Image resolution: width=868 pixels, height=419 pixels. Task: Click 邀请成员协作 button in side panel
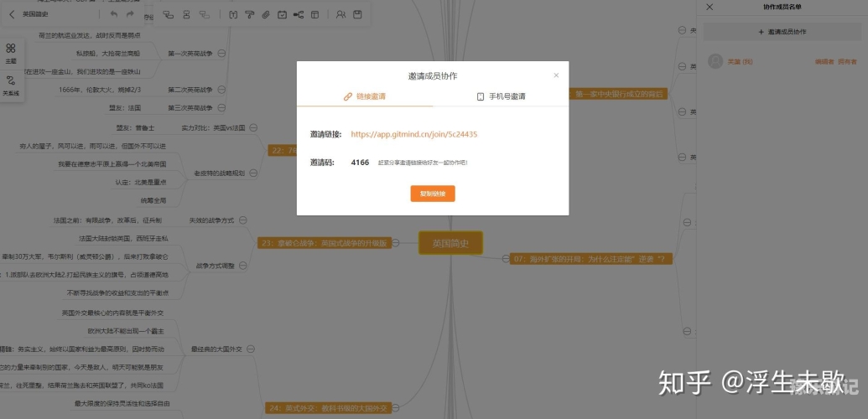782,32
